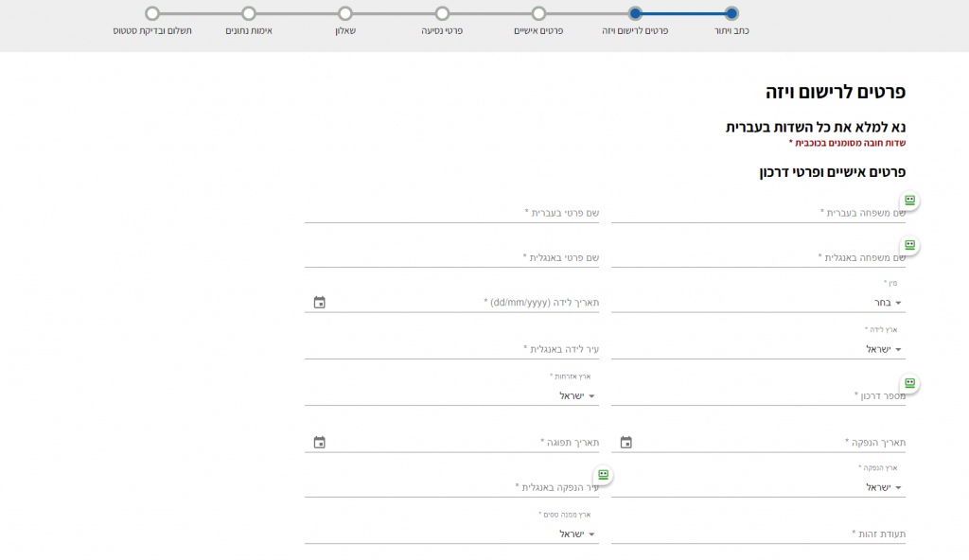
Task: Click green autofill icon on passport number field
Action: coord(909,383)
